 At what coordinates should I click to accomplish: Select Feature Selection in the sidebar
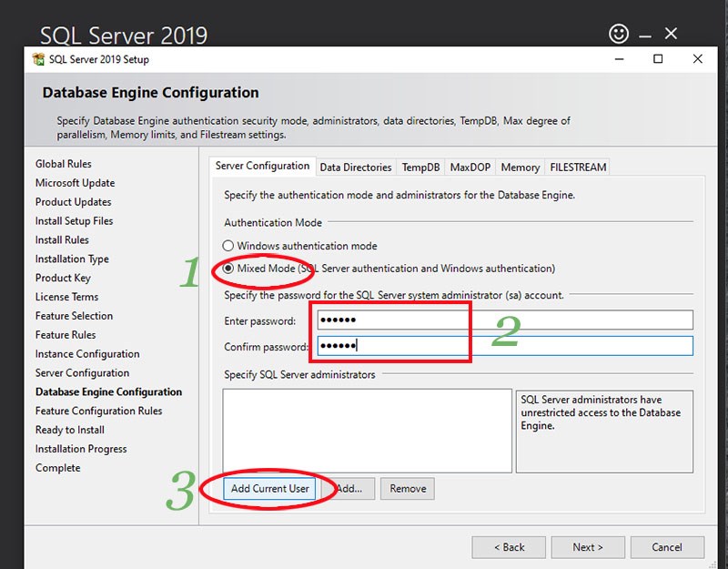(74, 316)
